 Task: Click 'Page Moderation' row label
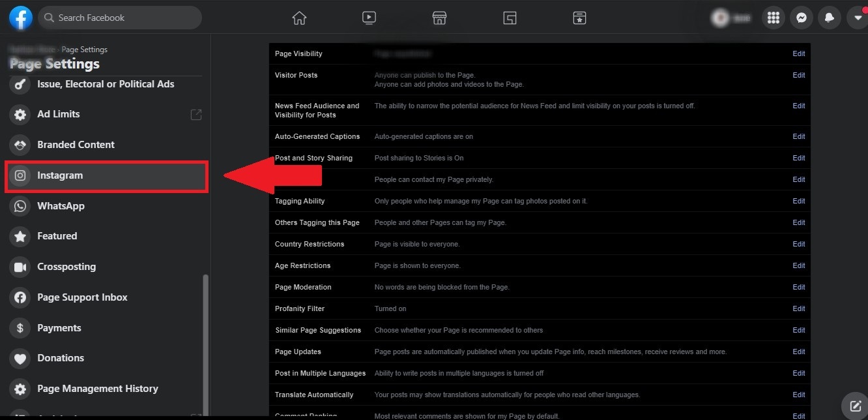point(303,287)
